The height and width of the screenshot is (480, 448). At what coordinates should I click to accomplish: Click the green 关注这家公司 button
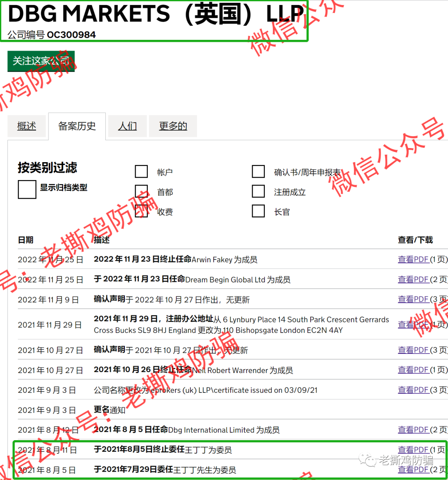coord(41,61)
